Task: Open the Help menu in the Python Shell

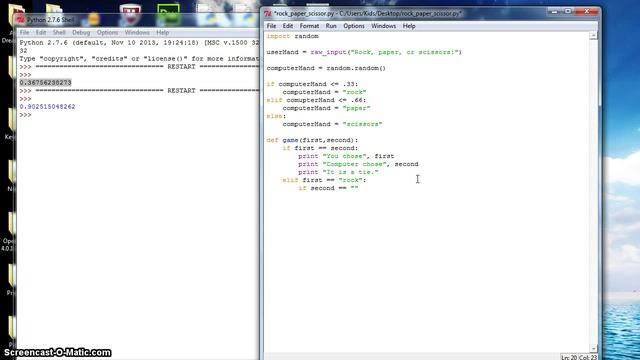Action: (x=162, y=32)
